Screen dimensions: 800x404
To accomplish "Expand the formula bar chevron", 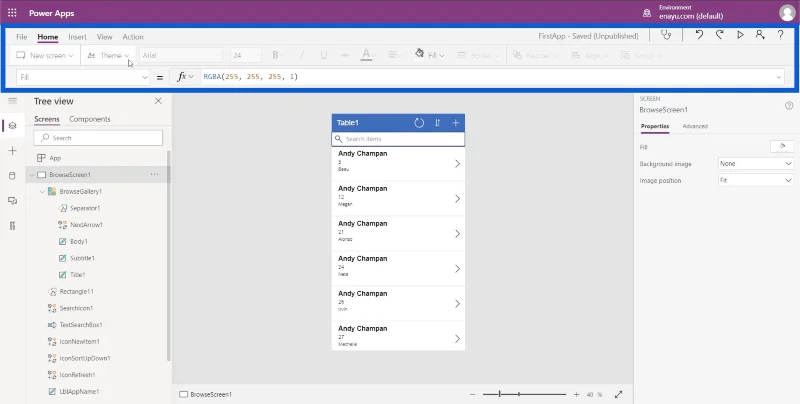I will point(778,77).
